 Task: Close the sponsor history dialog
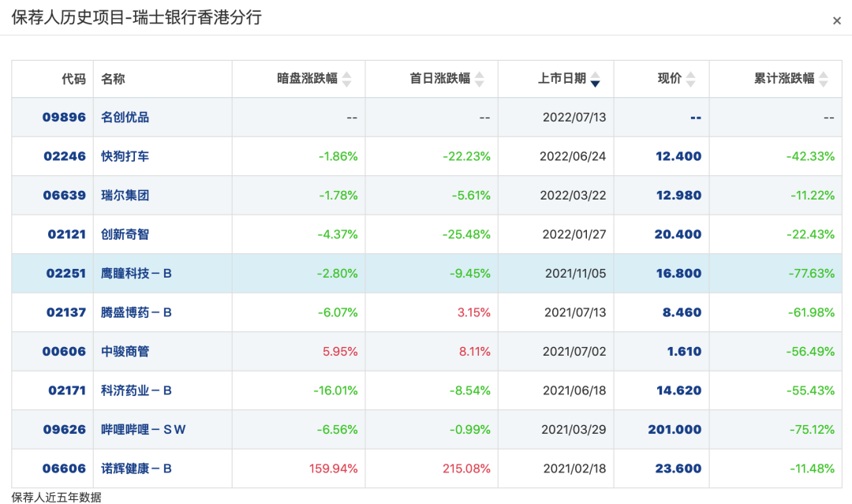(x=837, y=21)
